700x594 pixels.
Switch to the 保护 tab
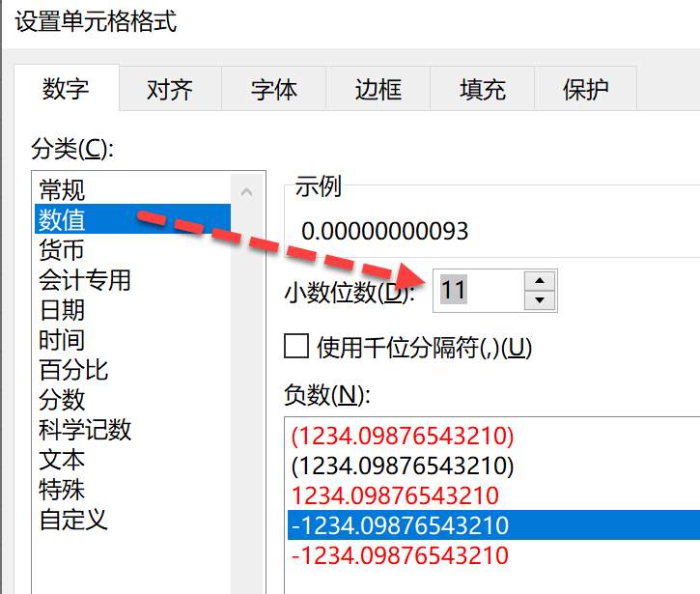pyautogui.click(x=585, y=89)
